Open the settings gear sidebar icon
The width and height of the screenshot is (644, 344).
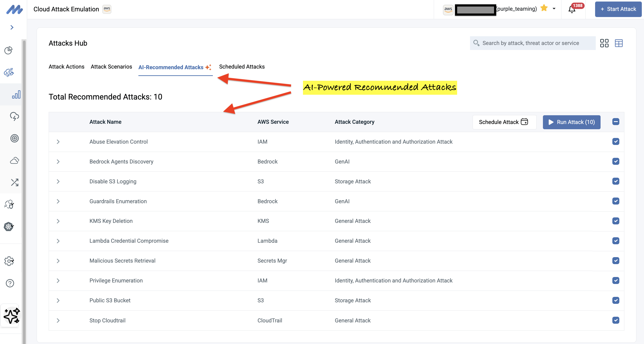(9, 261)
